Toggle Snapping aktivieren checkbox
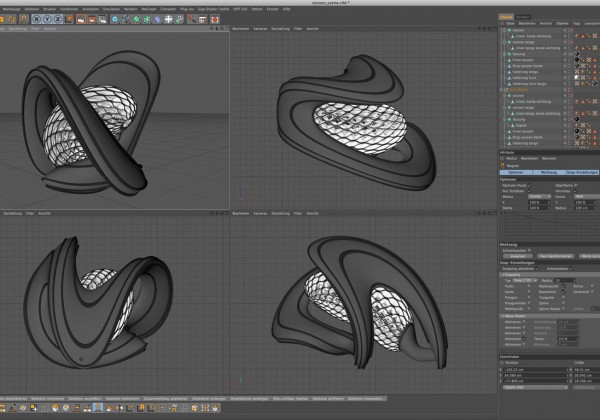This screenshot has width=600, height=420. pos(538,269)
